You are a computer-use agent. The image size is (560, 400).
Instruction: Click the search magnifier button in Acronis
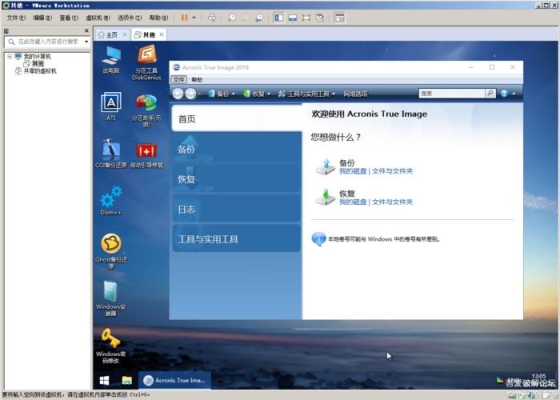tap(490, 93)
